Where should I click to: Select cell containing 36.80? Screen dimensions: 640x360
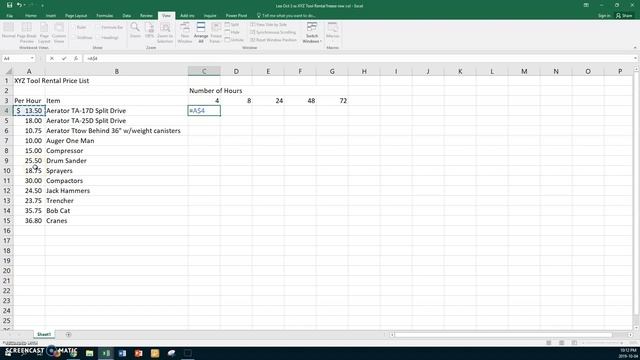point(29,221)
